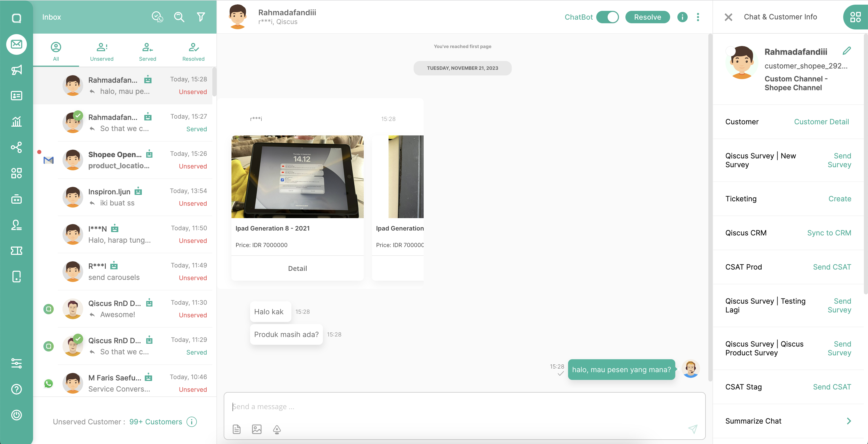This screenshot has width=868, height=444.
Task: Click the second Ipad Generation carousel card
Action: point(398,208)
